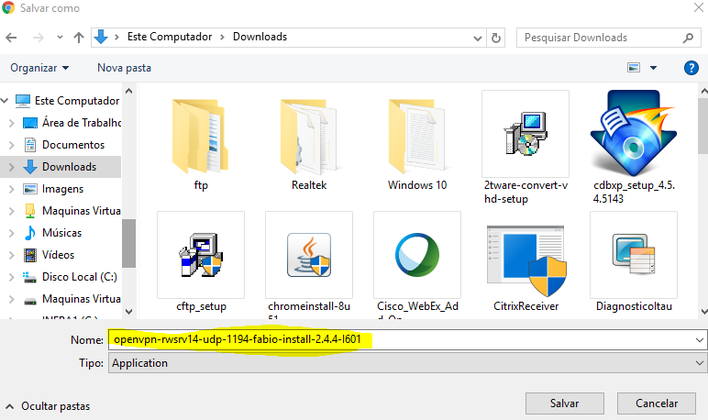Select the chromeinstall-8u Java icon
The width and height of the screenshot is (708, 420).
click(309, 255)
